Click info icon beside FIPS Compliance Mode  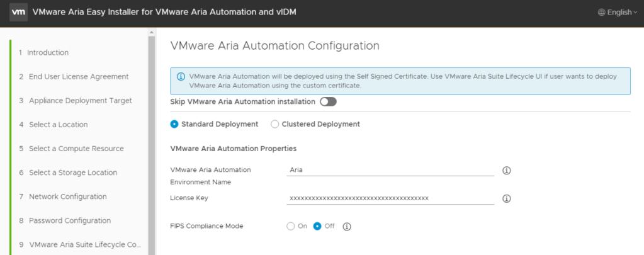[x=346, y=227]
